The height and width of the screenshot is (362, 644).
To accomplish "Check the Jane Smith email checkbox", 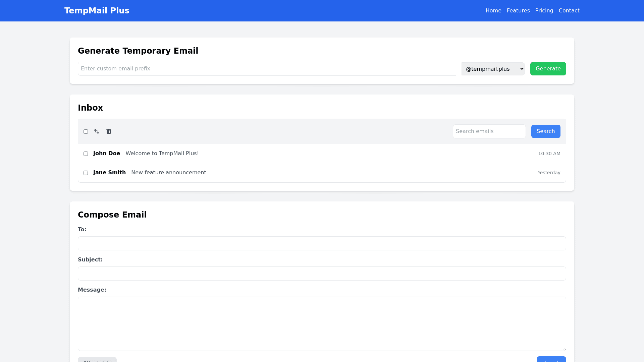I will 86,173.
